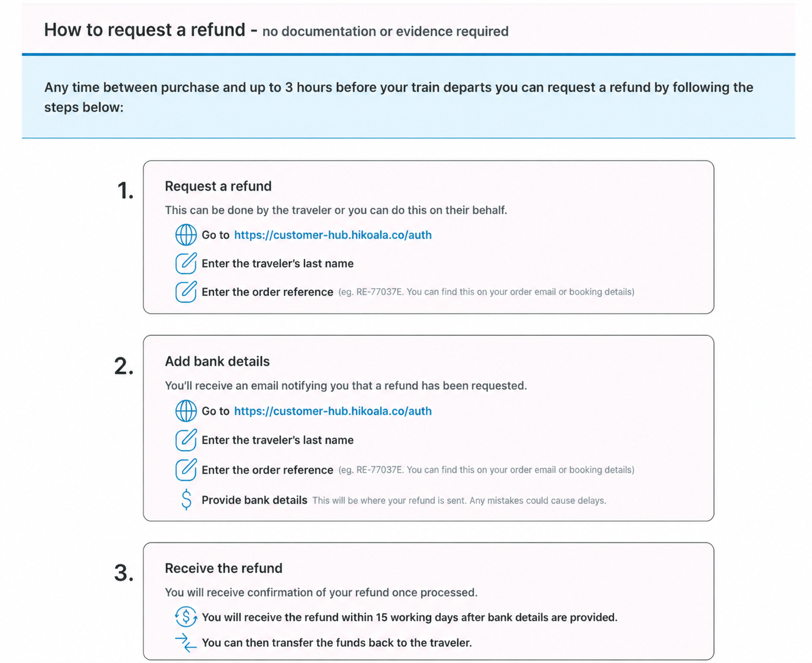Select the 'Receive the refund' heading
The width and height of the screenshot is (812, 663).
coord(223,568)
